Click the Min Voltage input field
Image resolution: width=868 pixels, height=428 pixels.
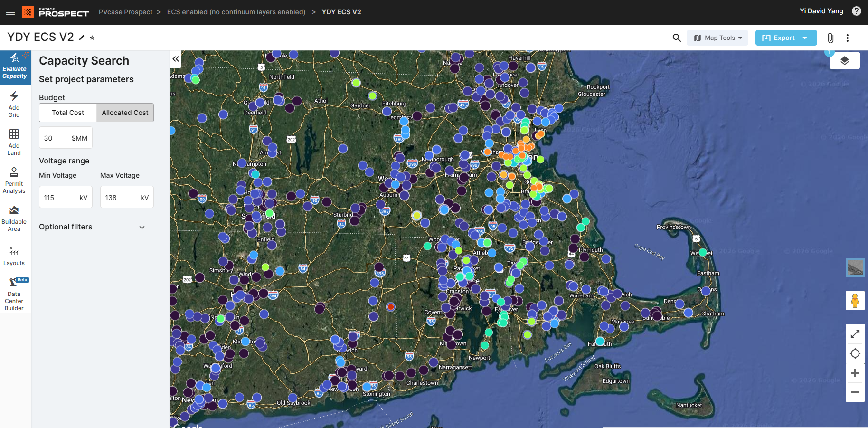pos(66,197)
